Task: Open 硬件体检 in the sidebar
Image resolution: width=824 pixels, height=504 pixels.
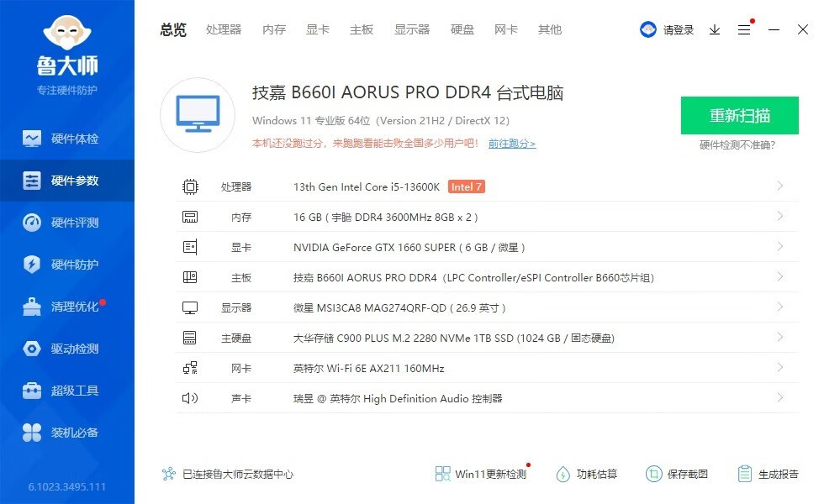Action: pos(66,139)
